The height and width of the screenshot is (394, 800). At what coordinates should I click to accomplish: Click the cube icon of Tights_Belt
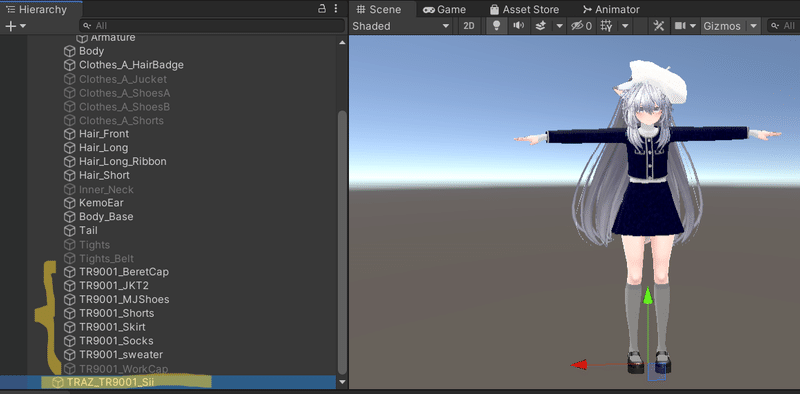pos(69,258)
